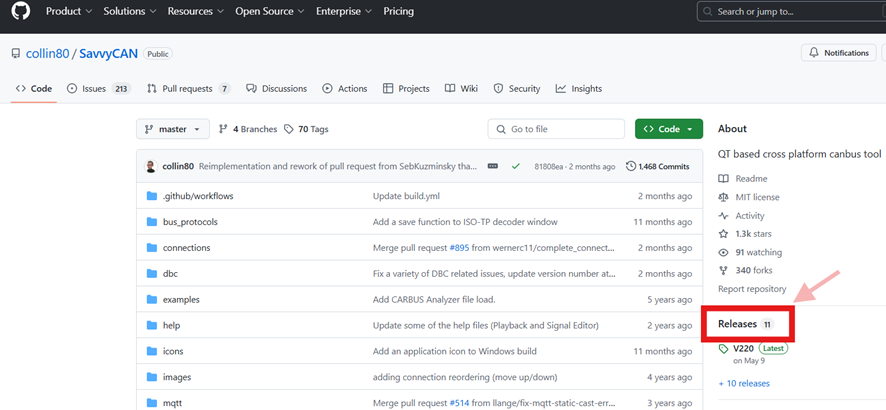Click the collin80 avatar in commit row

click(x=150, y=166)
